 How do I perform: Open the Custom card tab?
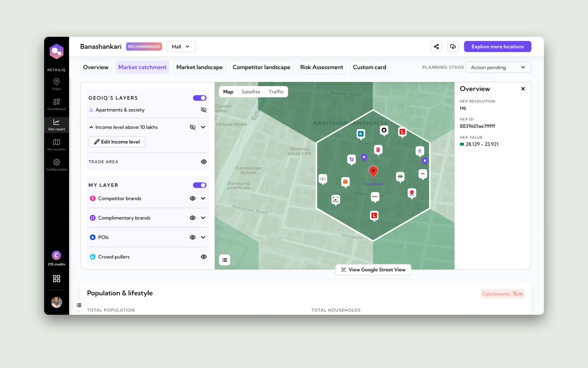pyautogui.click(x=369, y=67)
